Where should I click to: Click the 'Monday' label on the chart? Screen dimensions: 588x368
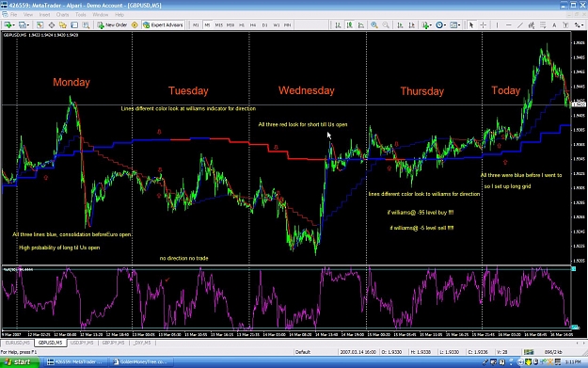[72, 82]
